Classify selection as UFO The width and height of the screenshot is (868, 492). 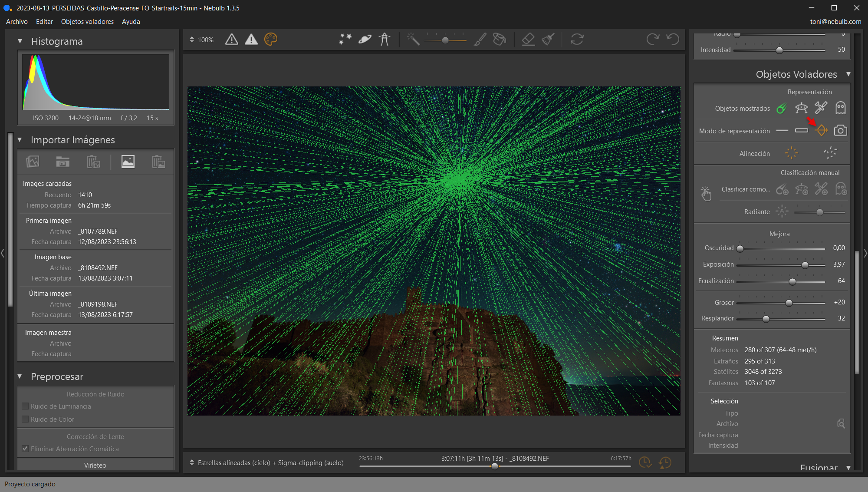point(802,189)
